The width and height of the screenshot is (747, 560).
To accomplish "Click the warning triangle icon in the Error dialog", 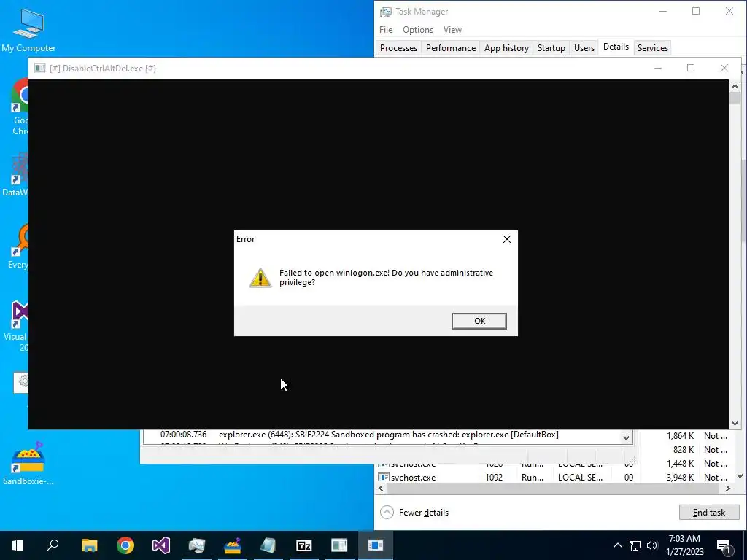I will coord(260,278).
